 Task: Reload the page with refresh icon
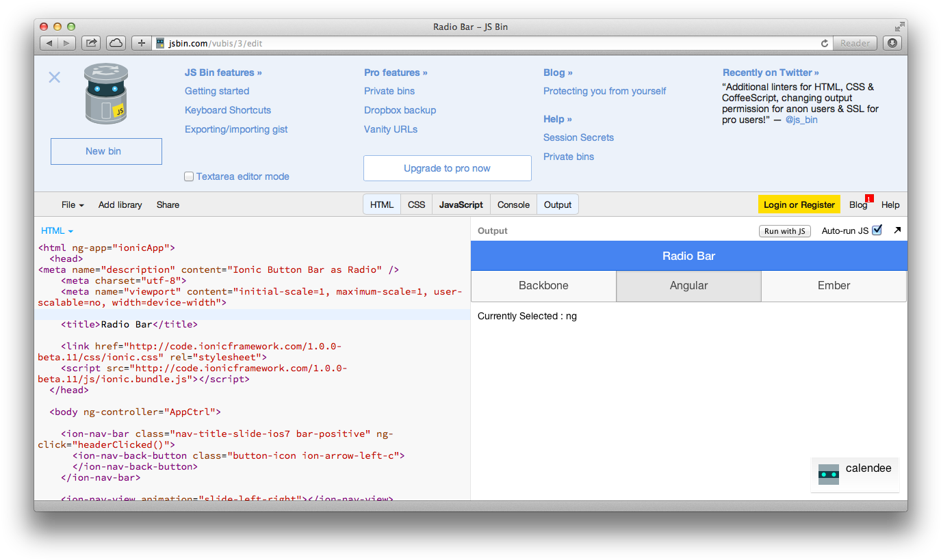coord(825,43)
